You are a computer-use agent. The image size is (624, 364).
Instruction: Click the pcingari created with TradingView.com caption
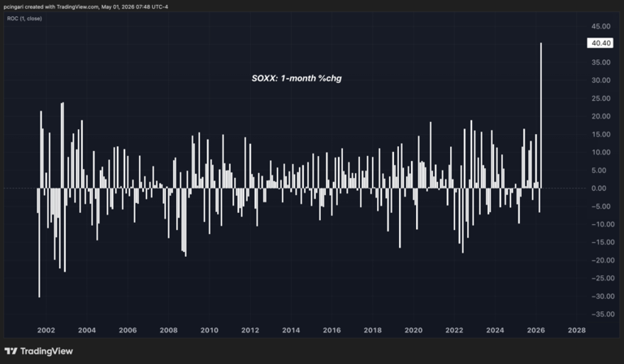tap(85, 6)
